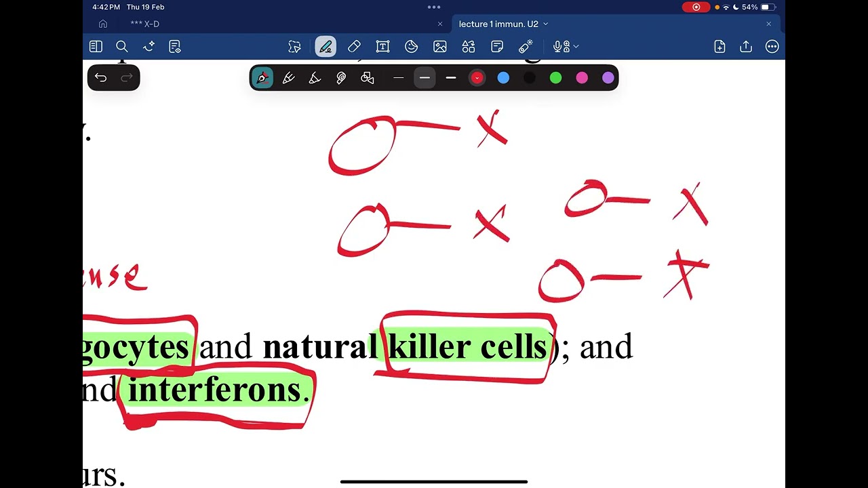The width and height of the screenshot is (868, 488).
Task: Open the more options ellipsis menu
Action: (772, 47)
